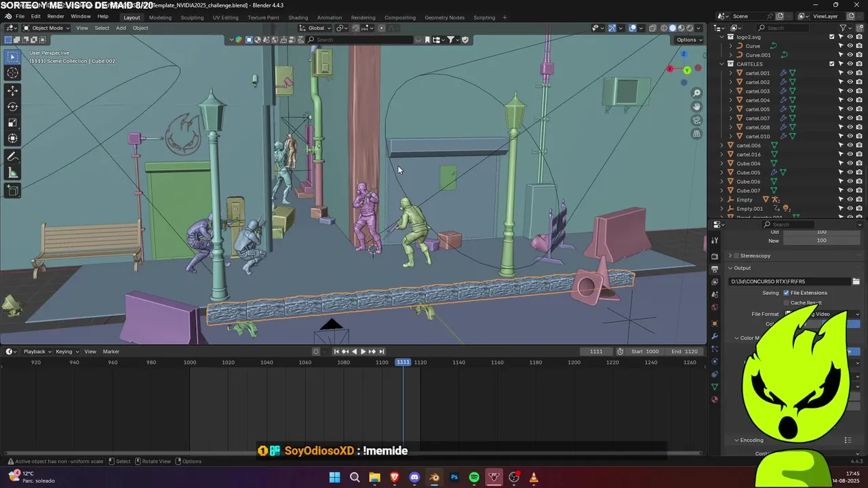Select the Rotate tool
Screen dimensions: 868x488
tap(13, 107)
